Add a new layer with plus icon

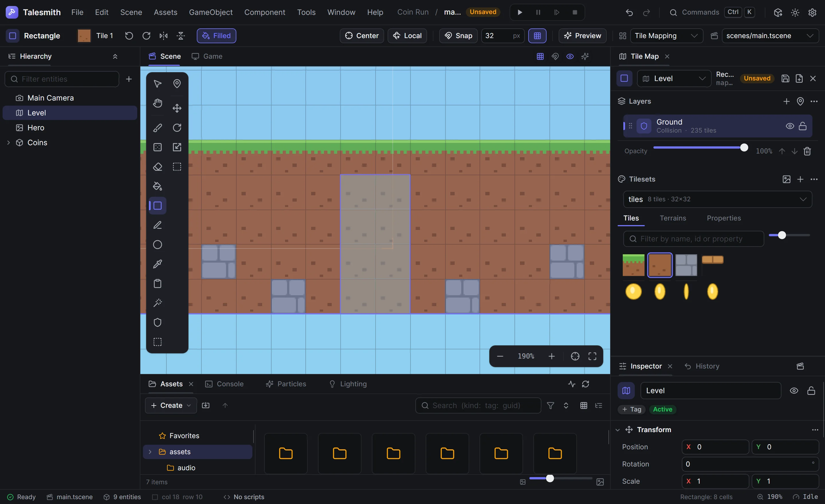click(x=787, y=101)
